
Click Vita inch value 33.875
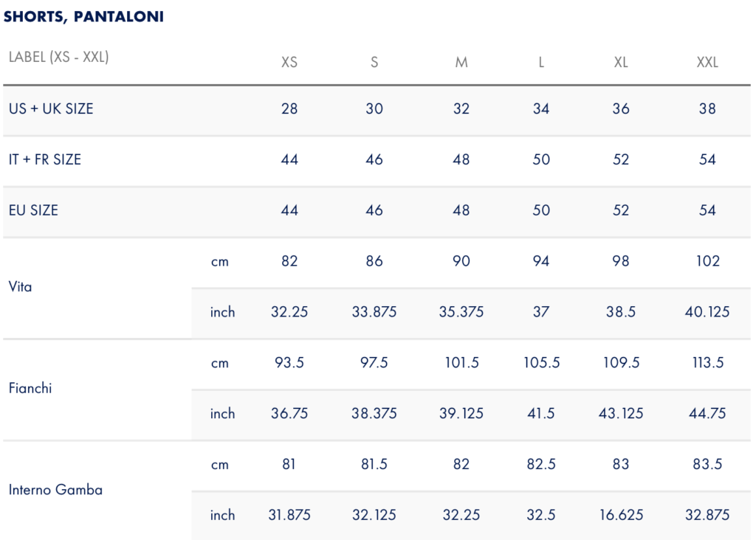point(374,312)
